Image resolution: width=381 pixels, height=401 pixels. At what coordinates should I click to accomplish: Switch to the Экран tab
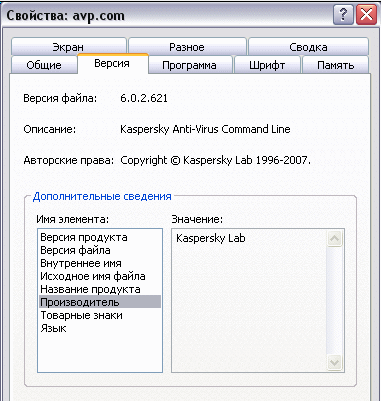[x=69, y=47]
